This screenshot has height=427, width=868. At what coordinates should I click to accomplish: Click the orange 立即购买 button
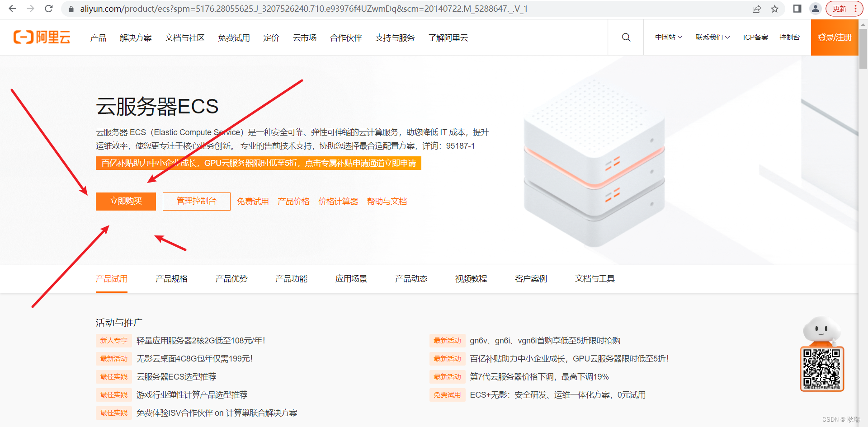point(126,201)
